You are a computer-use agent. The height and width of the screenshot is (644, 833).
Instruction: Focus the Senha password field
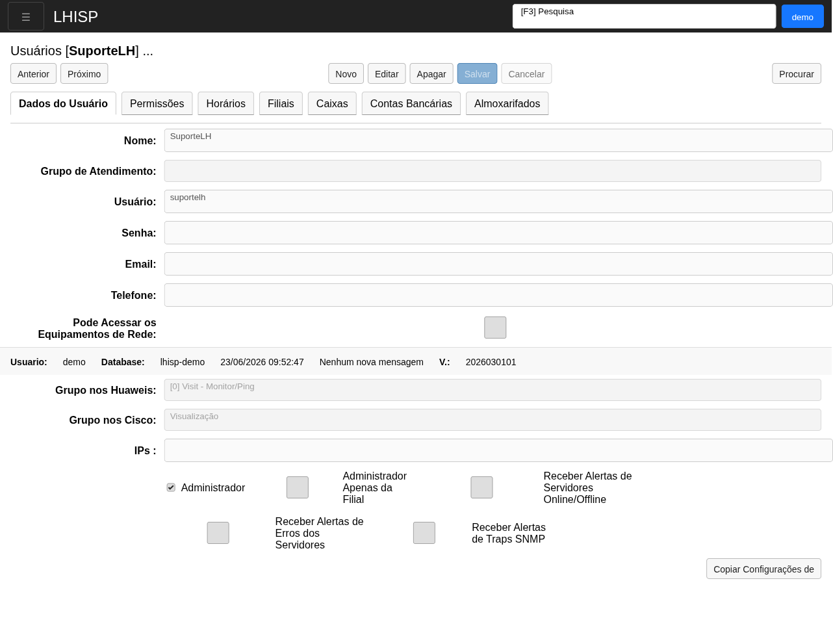[498, 233]
